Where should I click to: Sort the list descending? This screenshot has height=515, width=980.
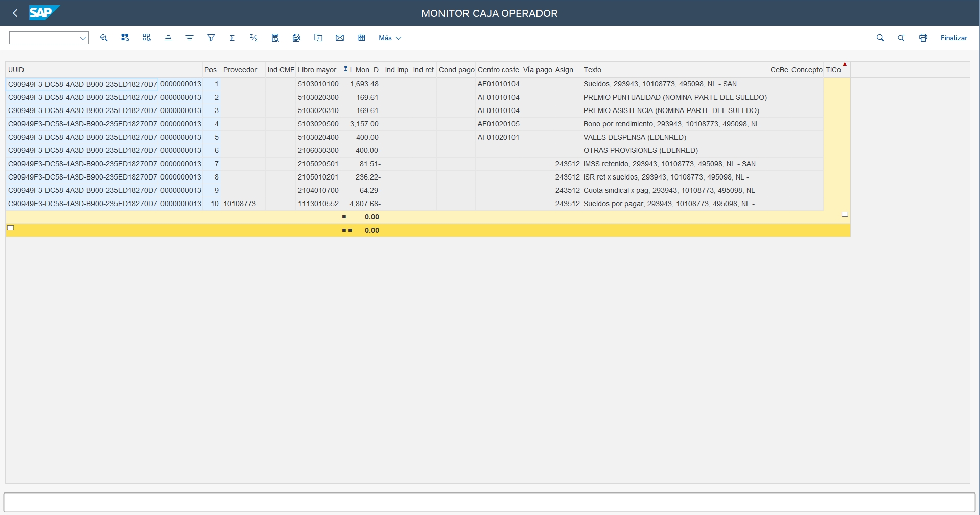pyautogui.click(x=190, y=37)
